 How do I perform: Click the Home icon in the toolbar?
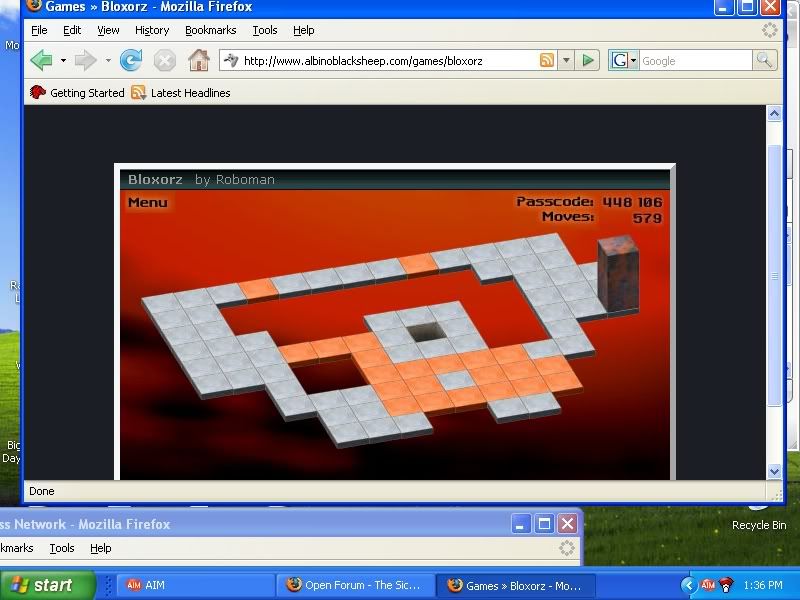coord(199,61)
